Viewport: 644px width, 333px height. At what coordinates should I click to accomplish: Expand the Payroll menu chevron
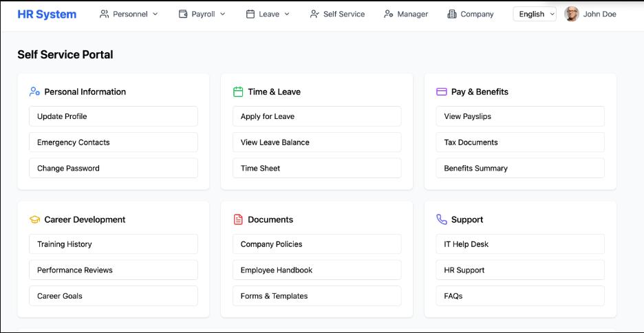(x=223, y=14)
